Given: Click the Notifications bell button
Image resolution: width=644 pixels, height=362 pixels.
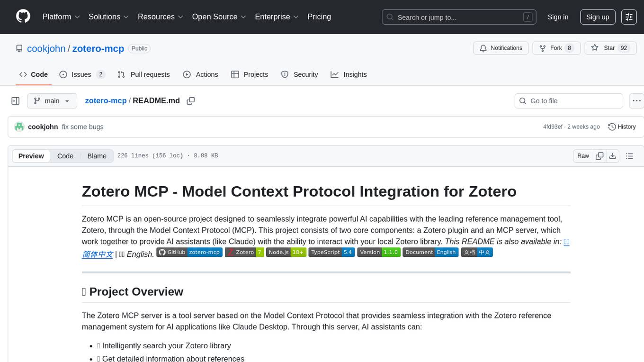Looking at the screenshot, I should pos(501,48).
